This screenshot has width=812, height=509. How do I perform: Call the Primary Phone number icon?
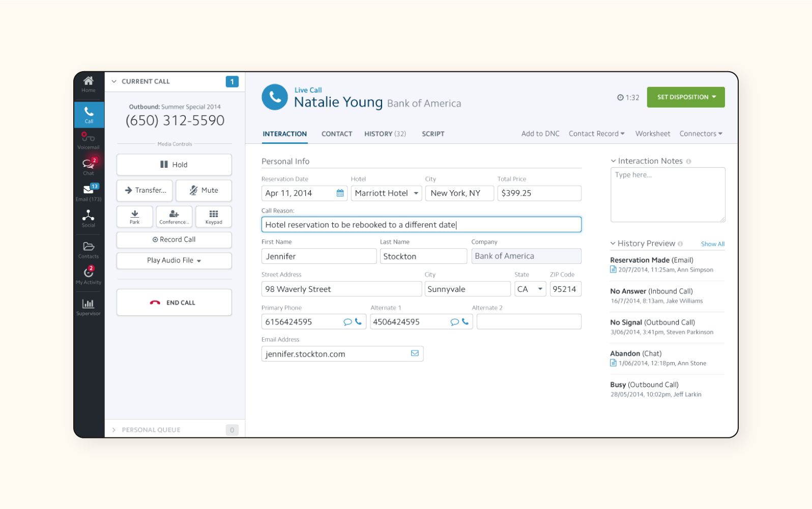359,322
